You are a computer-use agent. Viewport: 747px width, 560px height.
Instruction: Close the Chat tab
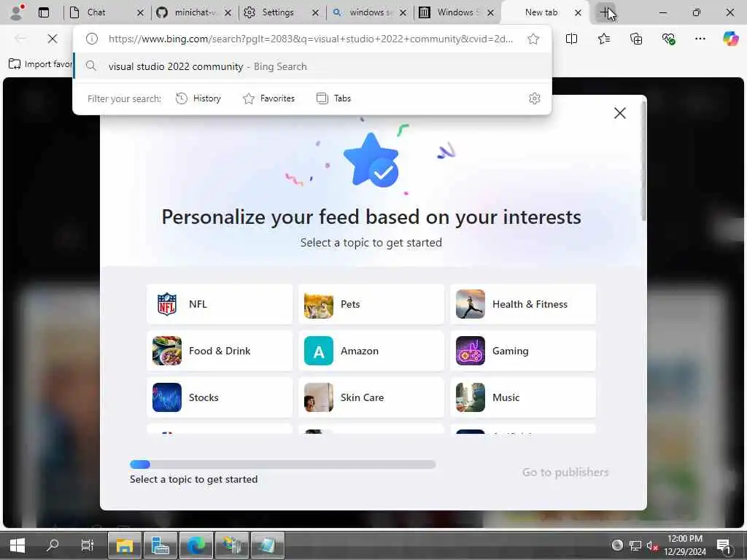[x=140, y=13]
